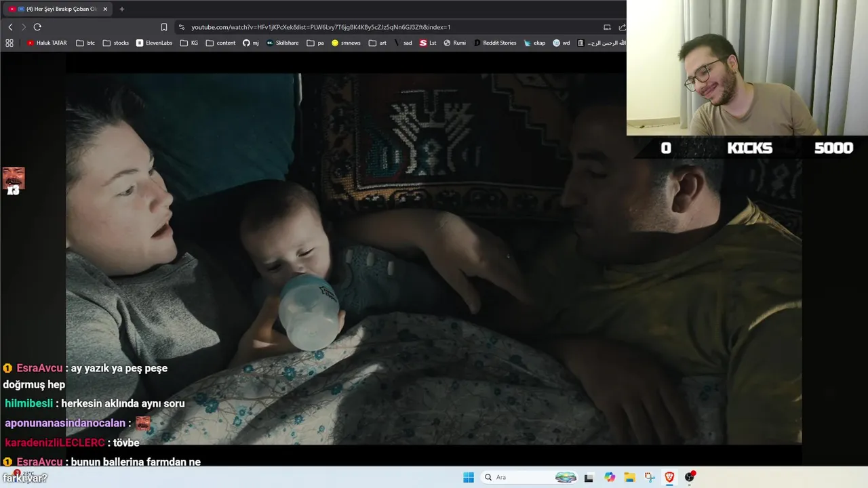Open OBS Studio from the taskbar
The height and width of the screenshot is (488, 868).
point(690,477)
